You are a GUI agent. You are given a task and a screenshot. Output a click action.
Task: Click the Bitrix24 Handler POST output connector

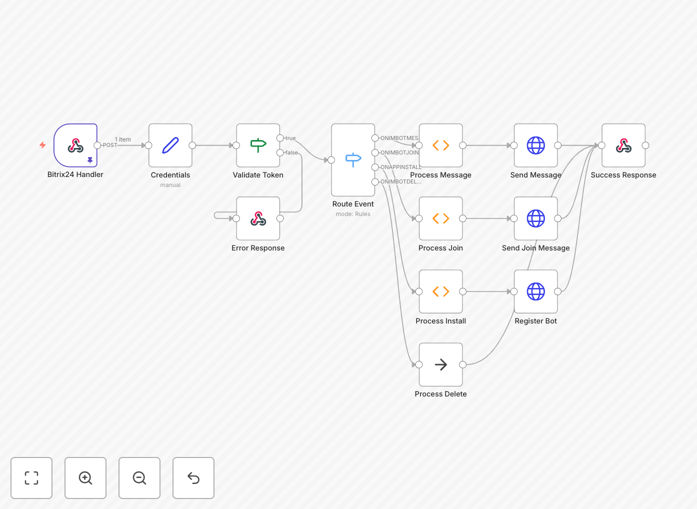pyautogui.click(x=97, y=145)
